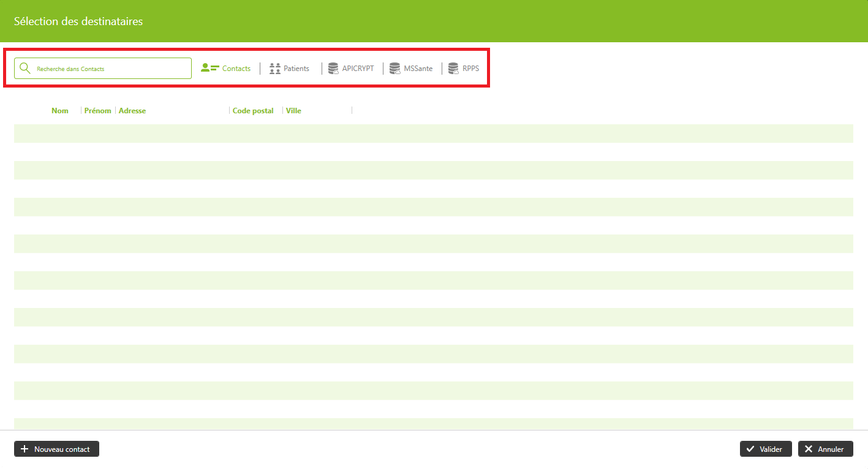868x469 pixels.
Task: Sort by the Prénom column header
Action: [x=98, y=111]
